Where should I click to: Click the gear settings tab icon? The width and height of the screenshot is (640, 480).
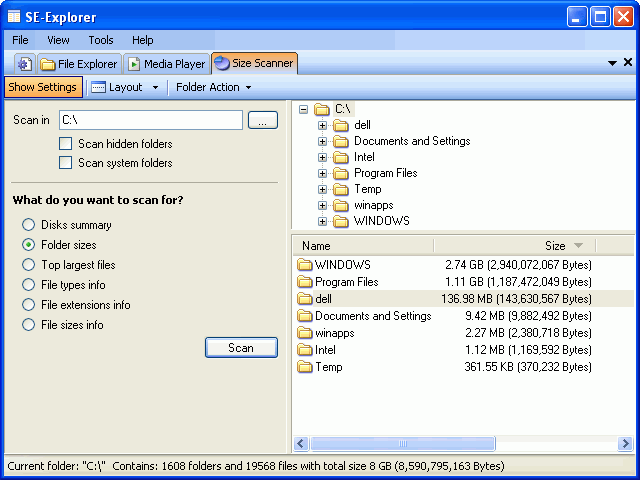click(25, 64)
